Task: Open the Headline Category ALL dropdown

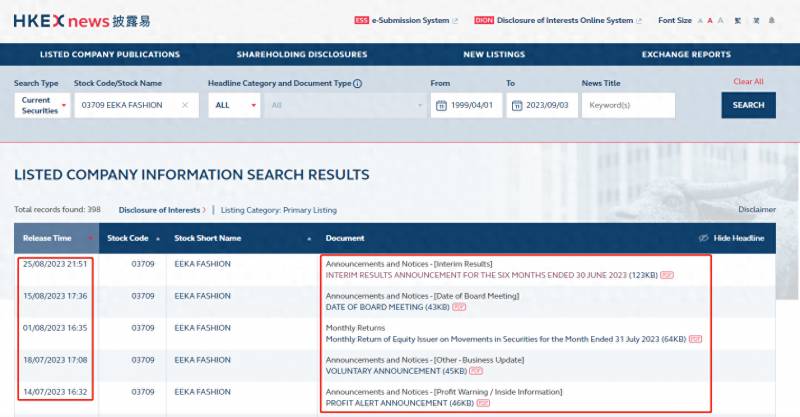Action: point(234,105)
